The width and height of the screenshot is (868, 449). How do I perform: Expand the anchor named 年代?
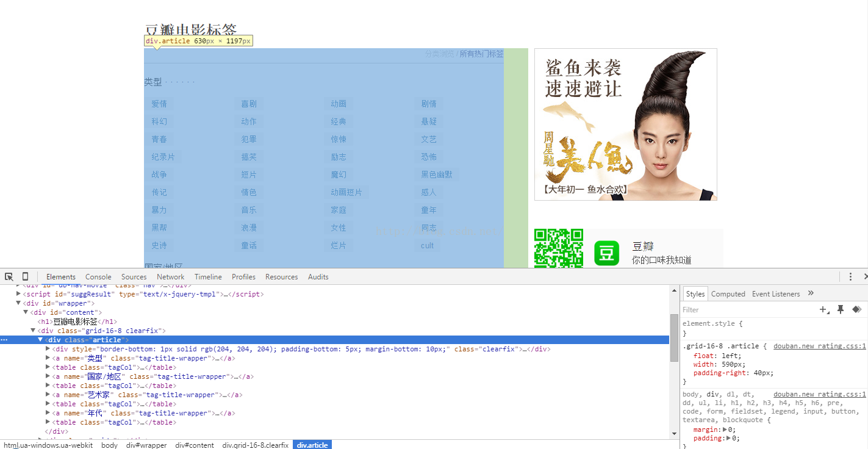coord(48,413)
